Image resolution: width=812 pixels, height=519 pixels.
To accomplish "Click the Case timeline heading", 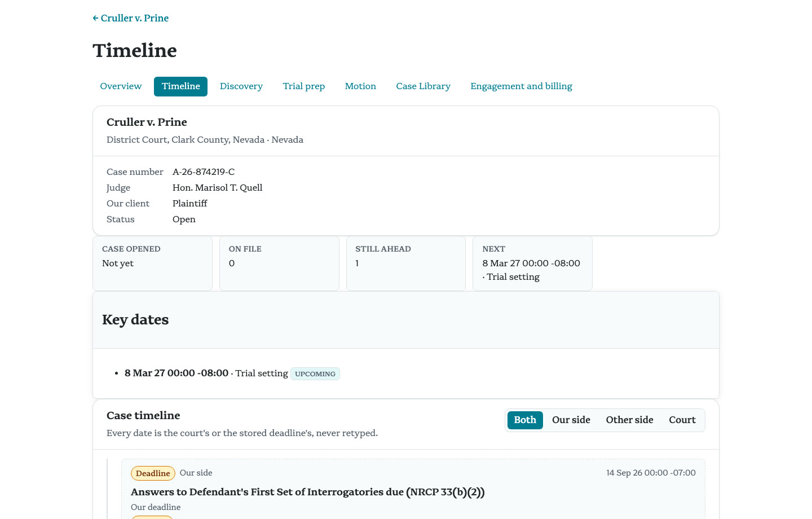I will tap(143, 416).
